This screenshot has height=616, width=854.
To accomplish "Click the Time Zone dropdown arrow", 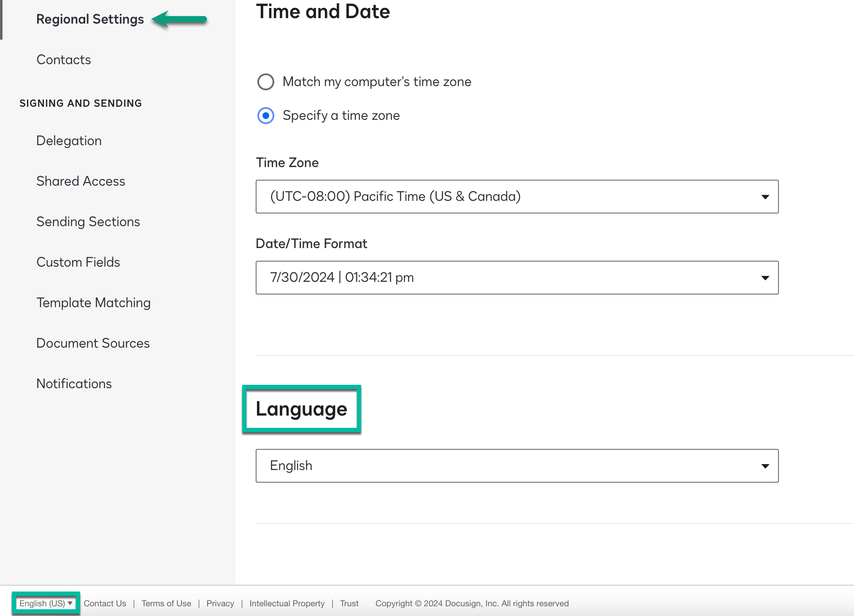I will (x=765, y=197).
